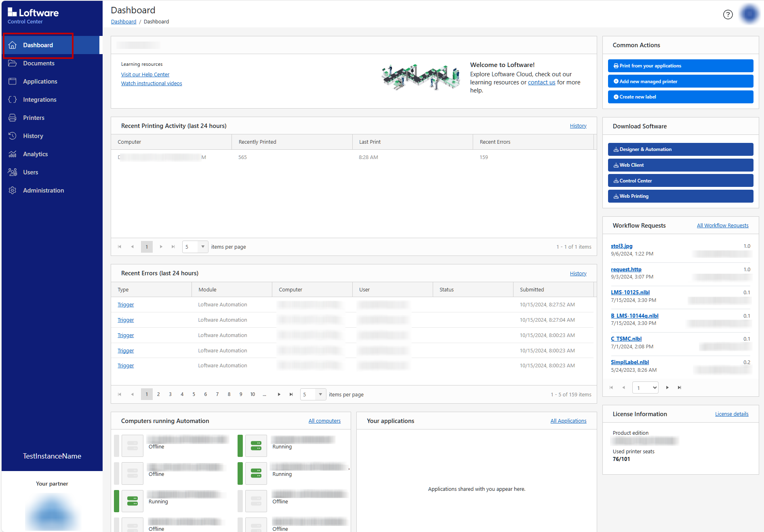Download Designer & Automation software
The width and height of the screenshot is (764, 532).
tap(680, 149)
